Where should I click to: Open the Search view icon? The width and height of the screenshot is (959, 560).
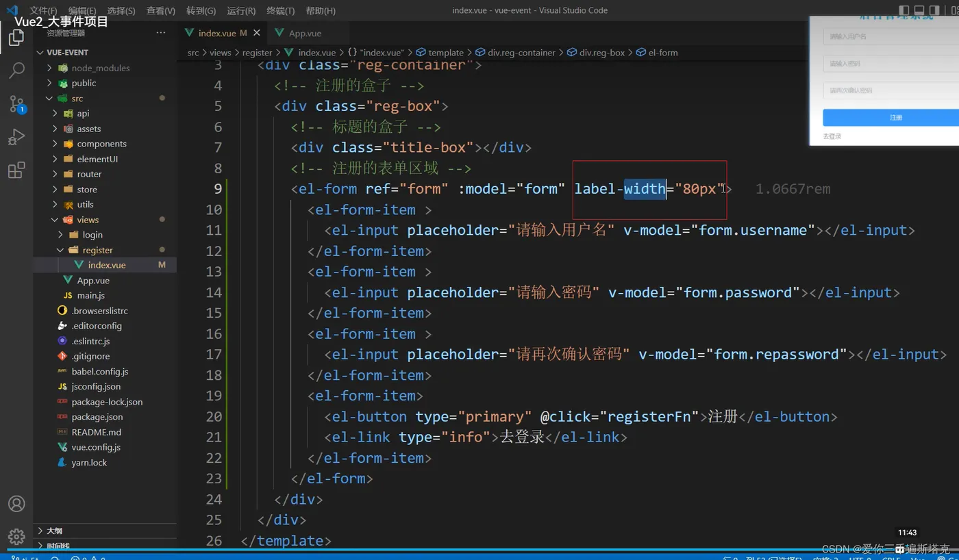point(16,70)
